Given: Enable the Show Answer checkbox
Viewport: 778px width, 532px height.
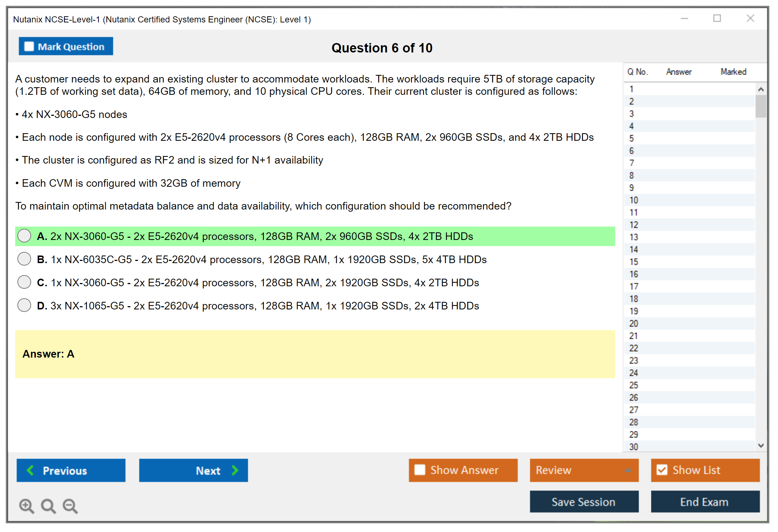Looking at the screenshot, I should [420, 470].
